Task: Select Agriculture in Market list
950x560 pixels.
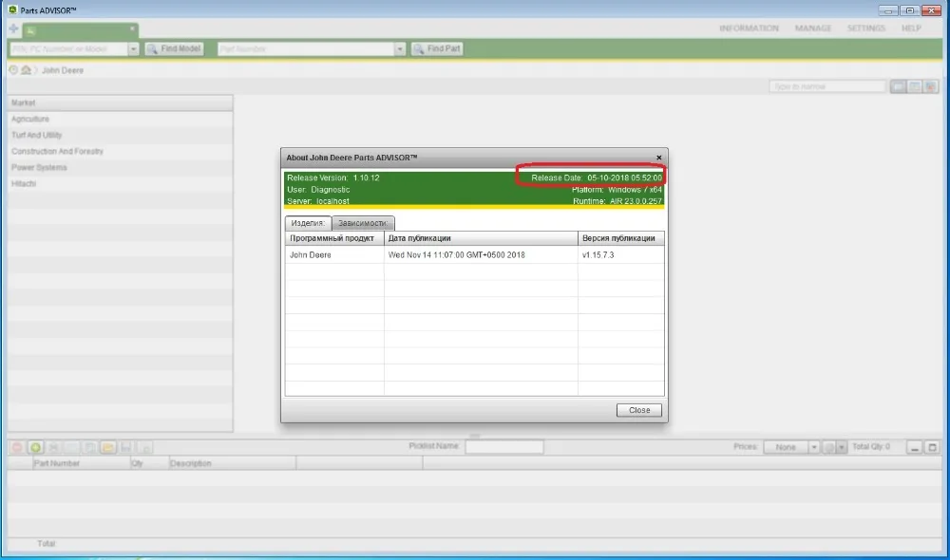Action: pyautogui.click(x=120, y=120)
